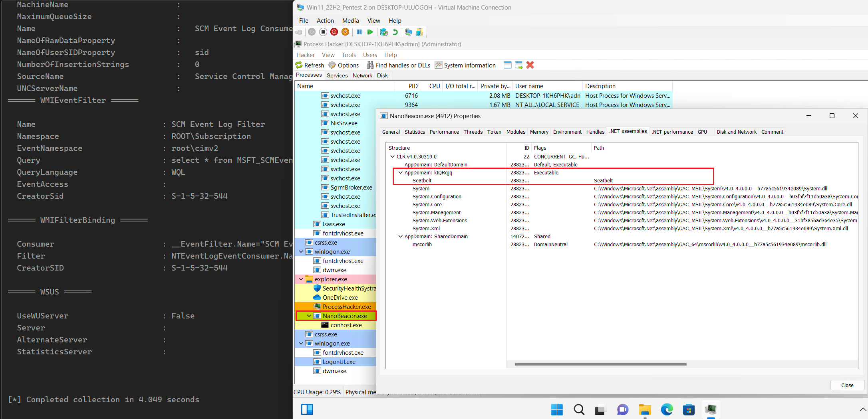868x419 pixels.
Task: Open Widgets panel from VM taskbar
Action: (307, 409)
